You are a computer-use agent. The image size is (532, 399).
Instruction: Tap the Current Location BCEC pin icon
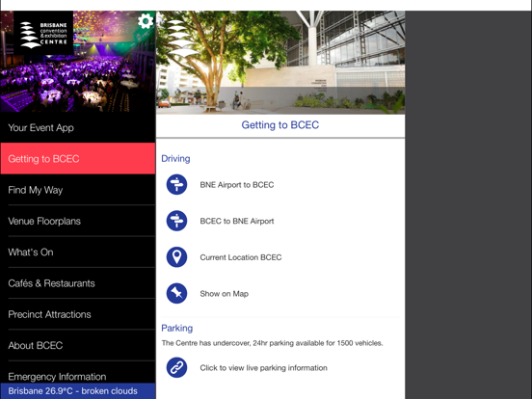coord(176,257)
